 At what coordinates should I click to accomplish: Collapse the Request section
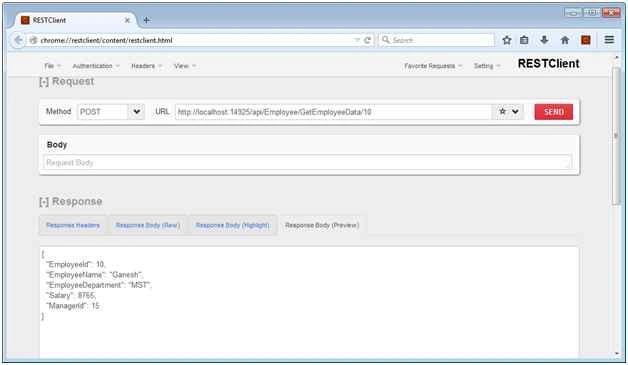[44, 82]
